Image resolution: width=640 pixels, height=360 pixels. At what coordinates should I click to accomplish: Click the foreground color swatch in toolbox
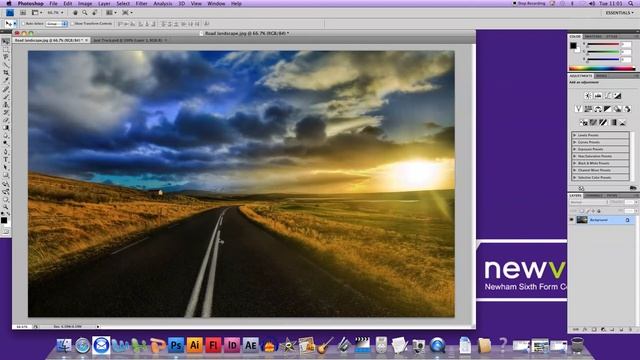pos(4,220)
